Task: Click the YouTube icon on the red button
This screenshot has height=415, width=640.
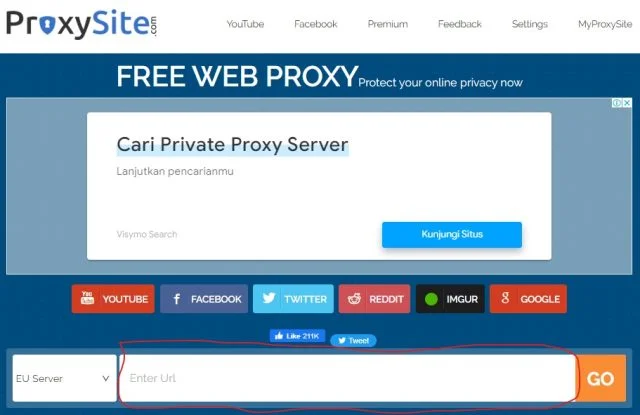Action: tap(87, 298)
